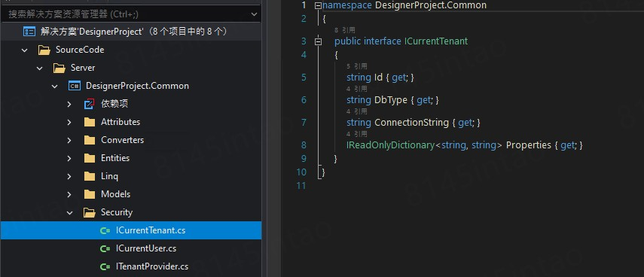Click the Security open folder icon

coord(90,212)
